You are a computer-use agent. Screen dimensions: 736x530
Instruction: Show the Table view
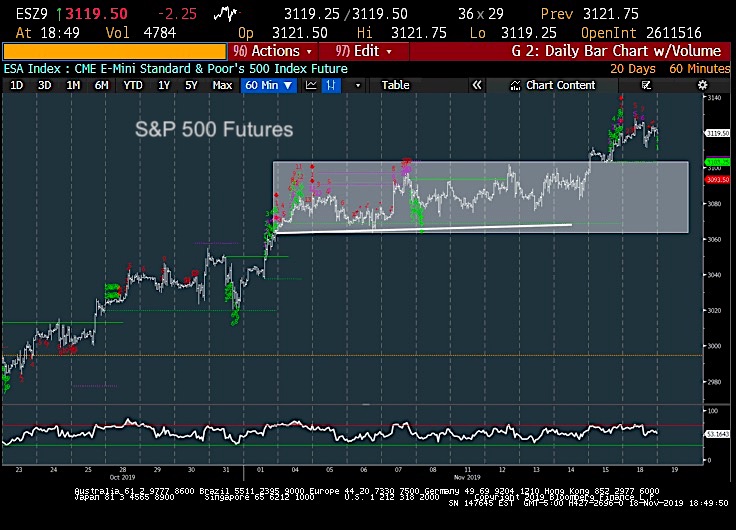(x=395, y=85)
